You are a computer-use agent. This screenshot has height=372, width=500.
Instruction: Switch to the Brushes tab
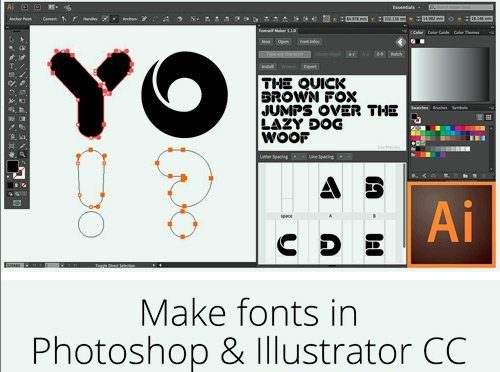point(440,108)
